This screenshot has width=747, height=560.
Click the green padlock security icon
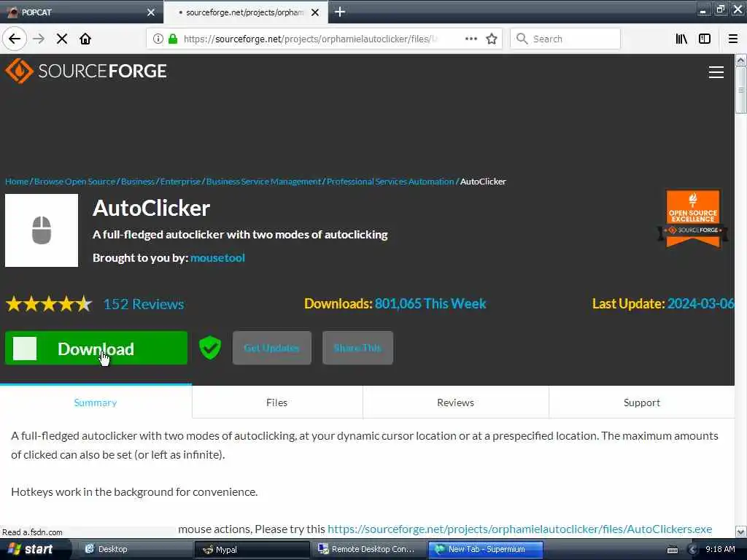point(173,39)
